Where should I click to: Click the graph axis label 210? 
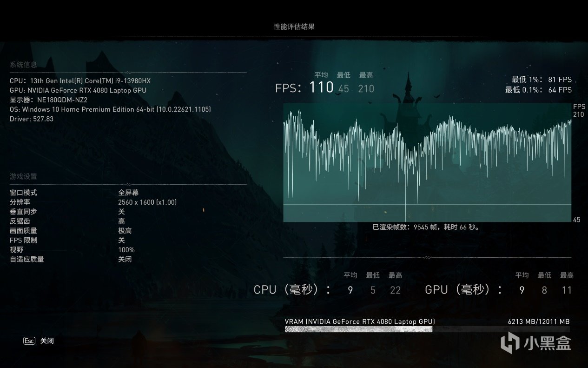pyautogui.click(x=578, y=114)
